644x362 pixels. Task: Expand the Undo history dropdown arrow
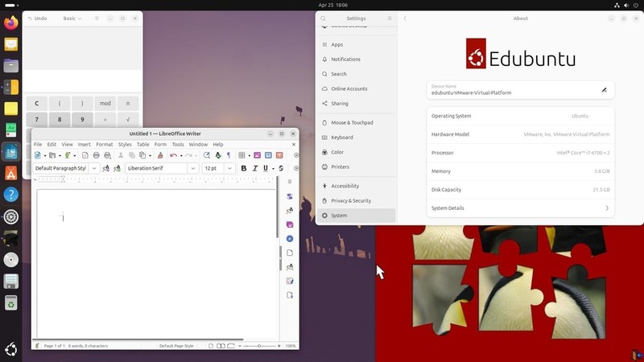click(x=181, y=155)
